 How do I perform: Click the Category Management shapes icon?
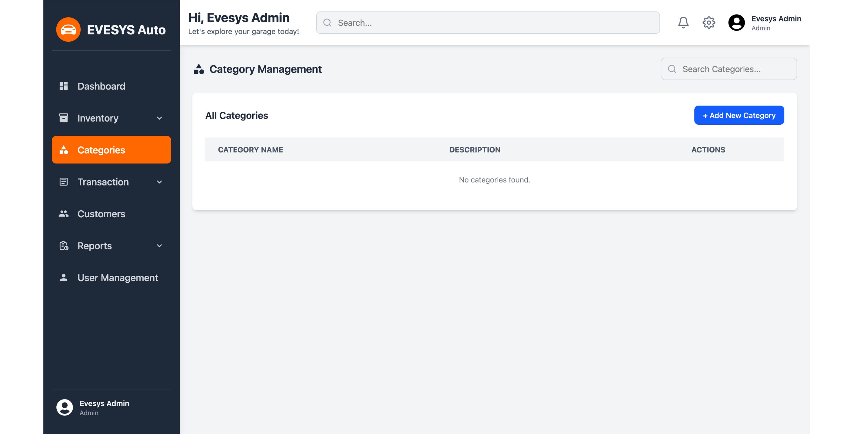199,69
